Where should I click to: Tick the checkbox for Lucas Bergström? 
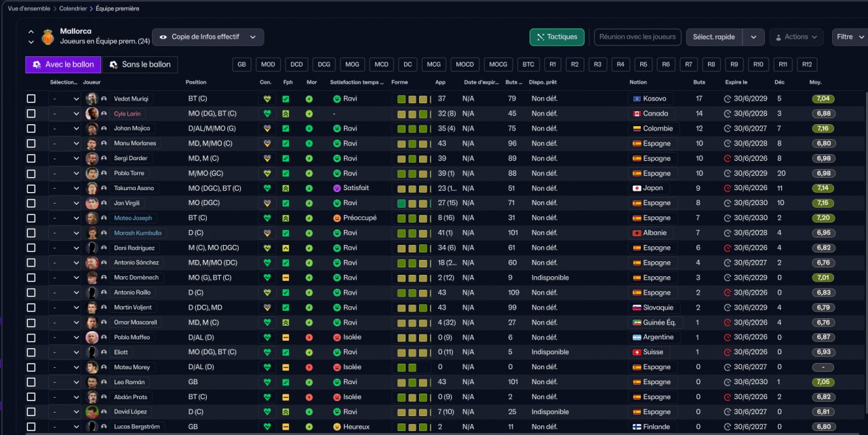point(31,427)
